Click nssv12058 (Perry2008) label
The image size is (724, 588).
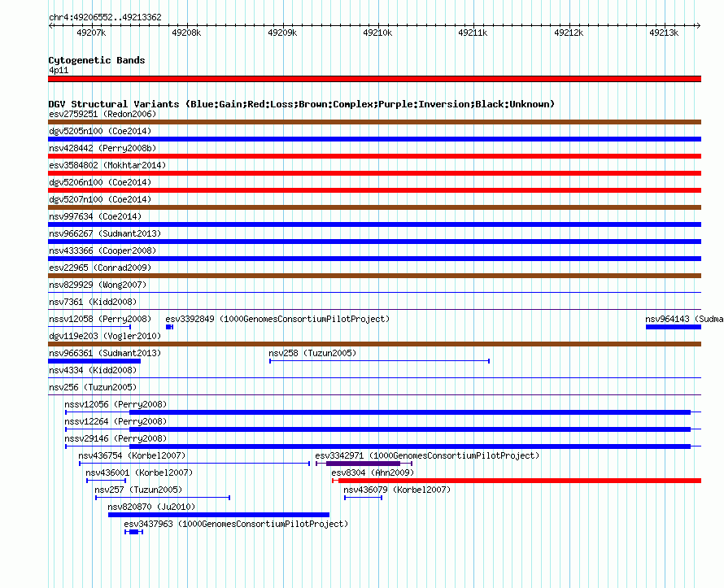[100, 319]
